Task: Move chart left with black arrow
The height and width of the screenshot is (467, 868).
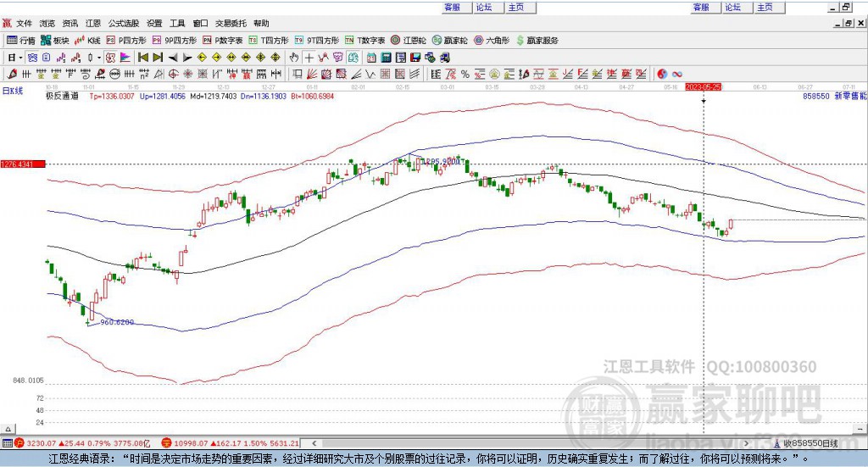Action: [x=173, y=58]
